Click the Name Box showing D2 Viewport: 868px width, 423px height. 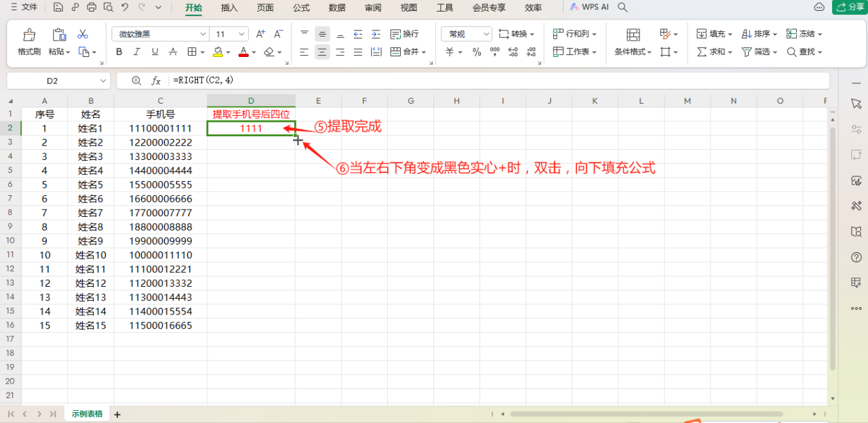58,81
